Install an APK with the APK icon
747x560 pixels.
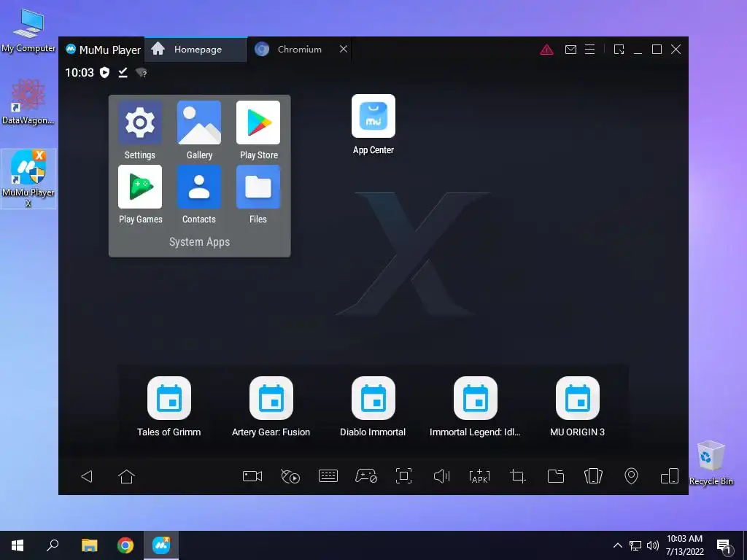[480, 476]
